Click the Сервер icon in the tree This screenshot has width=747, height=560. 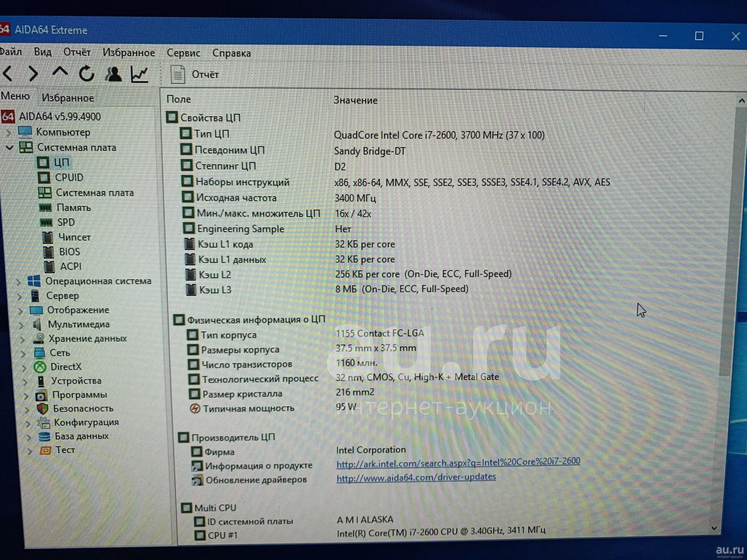(x=35, y=296)
